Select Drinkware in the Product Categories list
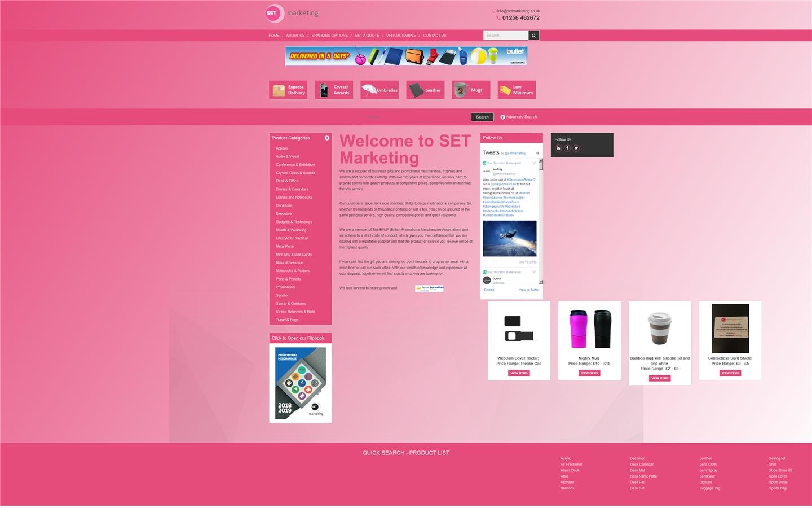The image size is (812, 508). 284,205
